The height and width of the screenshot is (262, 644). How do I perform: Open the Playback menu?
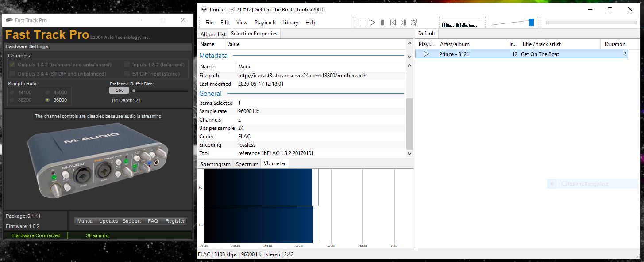click(x=265, y=23)
